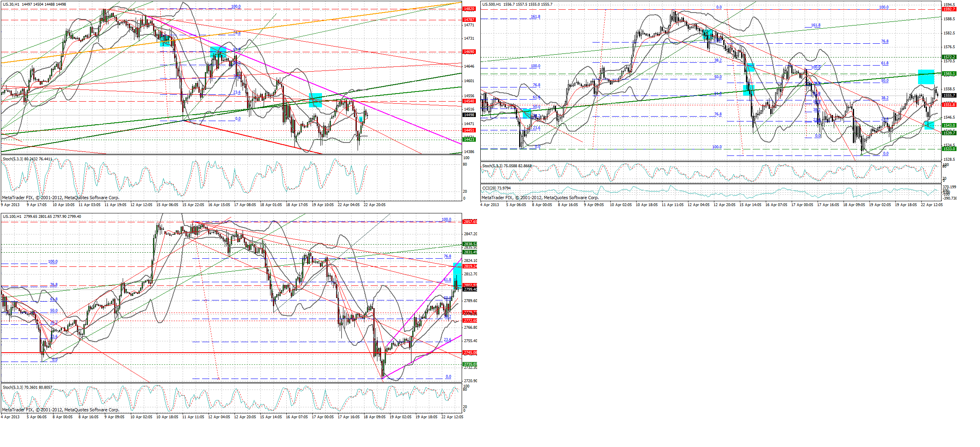
Task: Select the red 1592.7 price level tag
Action: (949, 9)
